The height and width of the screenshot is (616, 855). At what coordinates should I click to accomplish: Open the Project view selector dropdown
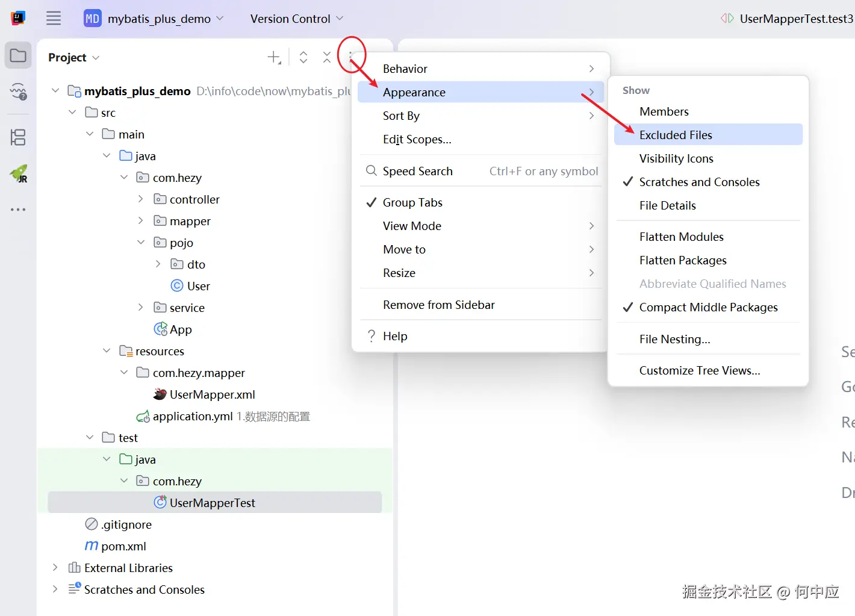click(x=73, y=57)
